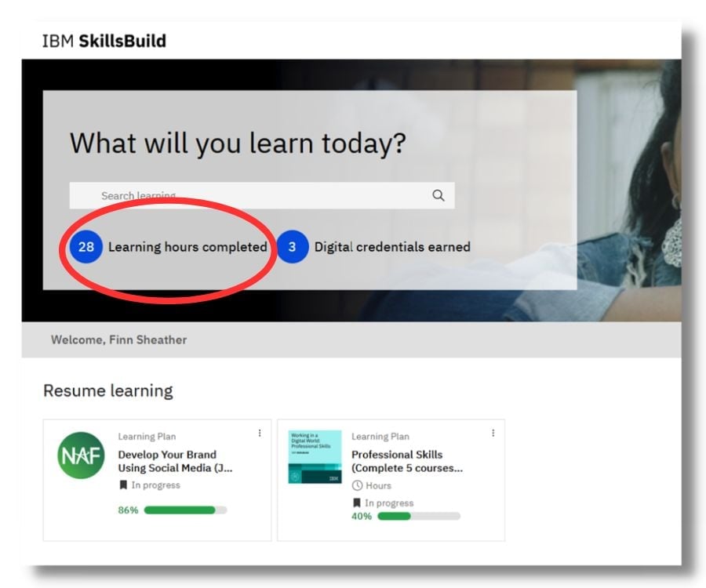Open the Professional Skills course thumbnail
Screen dimensions: 706x588
(315, 456)
